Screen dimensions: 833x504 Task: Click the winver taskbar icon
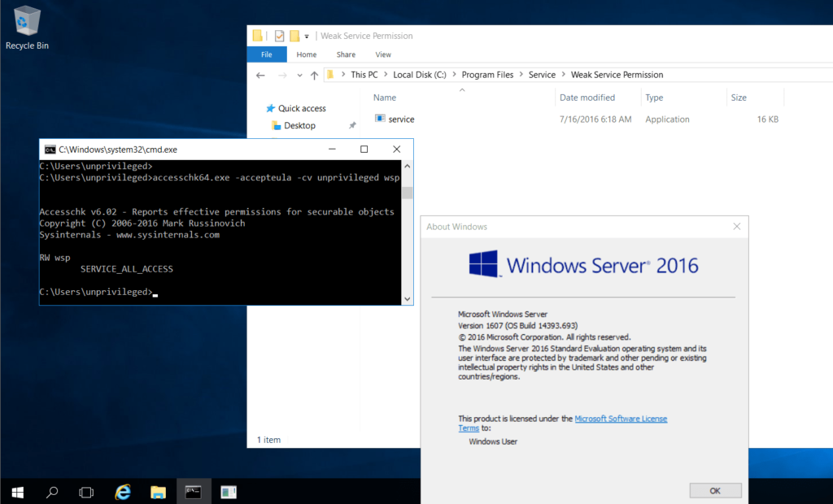[x=229, y=493]
